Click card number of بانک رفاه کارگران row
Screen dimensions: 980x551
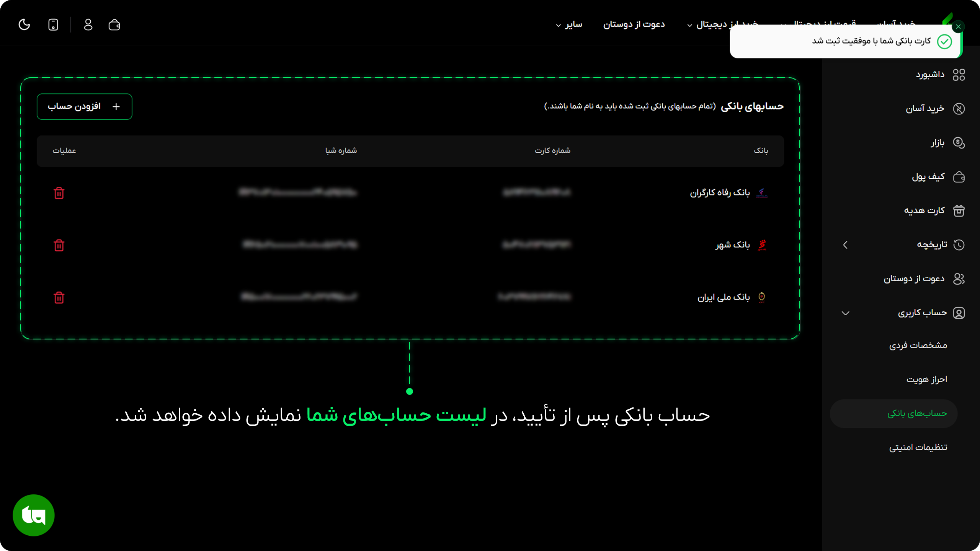[536, 192]
